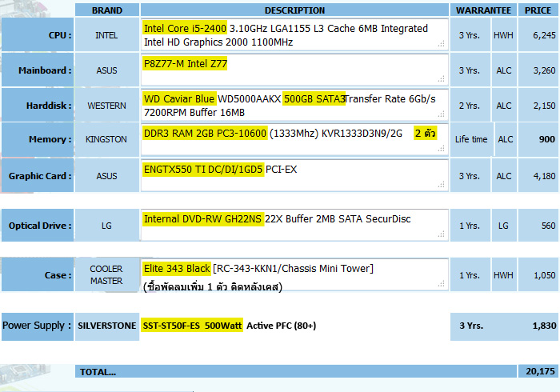
Task: Grab resize handle of Harddisk description box
Action: coord(442,114)
